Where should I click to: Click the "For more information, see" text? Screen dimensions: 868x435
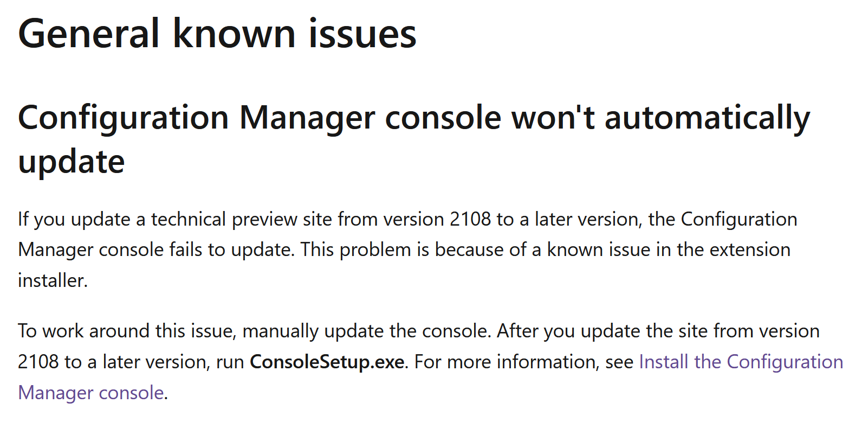pyautogui.click(x=524, y=362)
